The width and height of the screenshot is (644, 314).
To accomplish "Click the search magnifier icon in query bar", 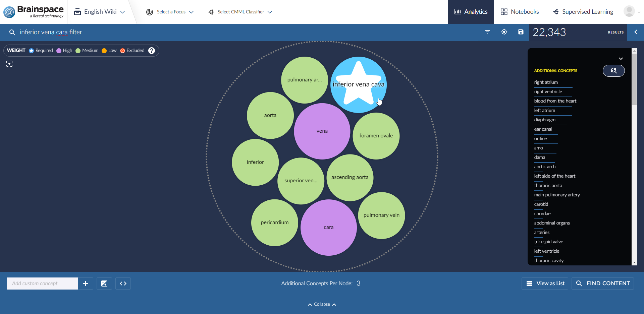I will pos(12,32).
